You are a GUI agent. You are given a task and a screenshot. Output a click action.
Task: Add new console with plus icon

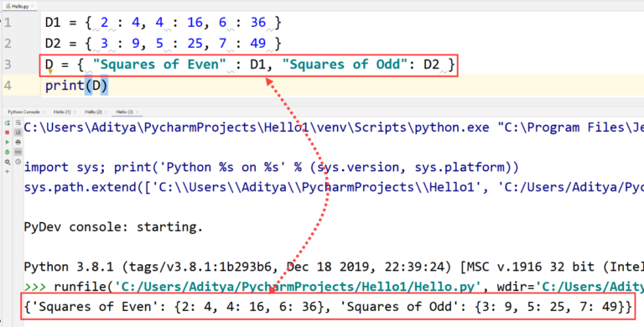pos(7,171)
